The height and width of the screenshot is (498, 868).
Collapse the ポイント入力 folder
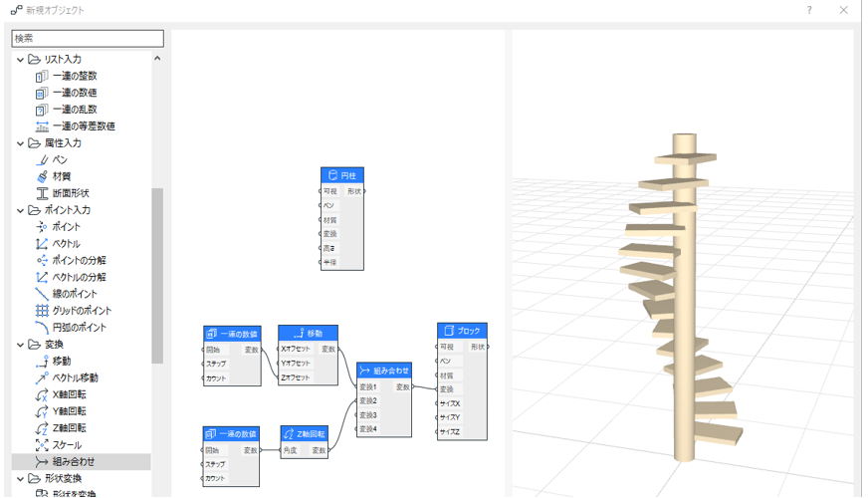click(x=21, y=210)
